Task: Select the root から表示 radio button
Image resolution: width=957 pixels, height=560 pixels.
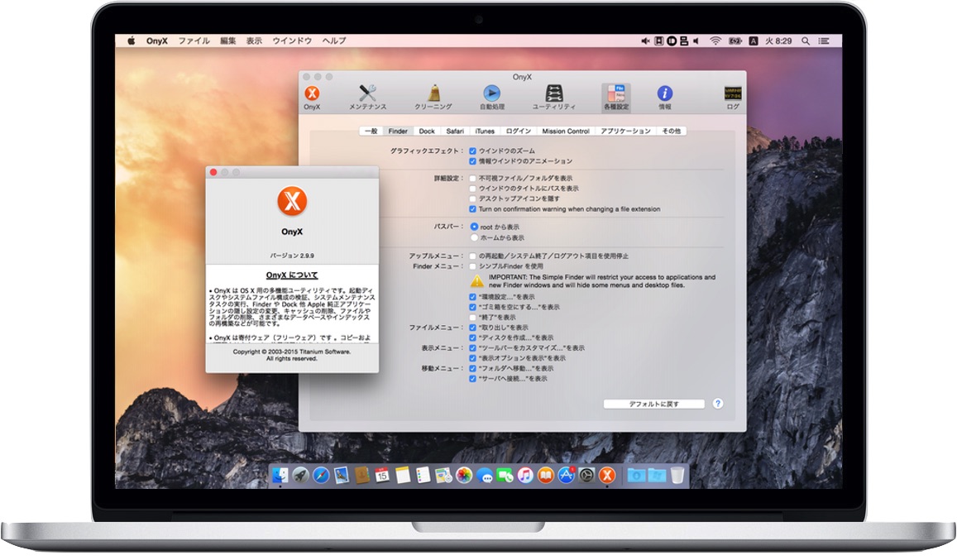Action: tap(474, 227)
